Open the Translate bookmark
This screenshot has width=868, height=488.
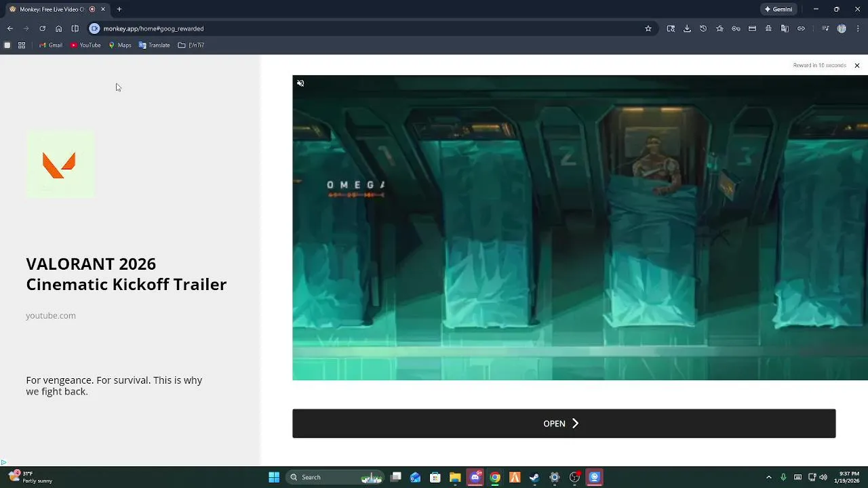[155, 45]
